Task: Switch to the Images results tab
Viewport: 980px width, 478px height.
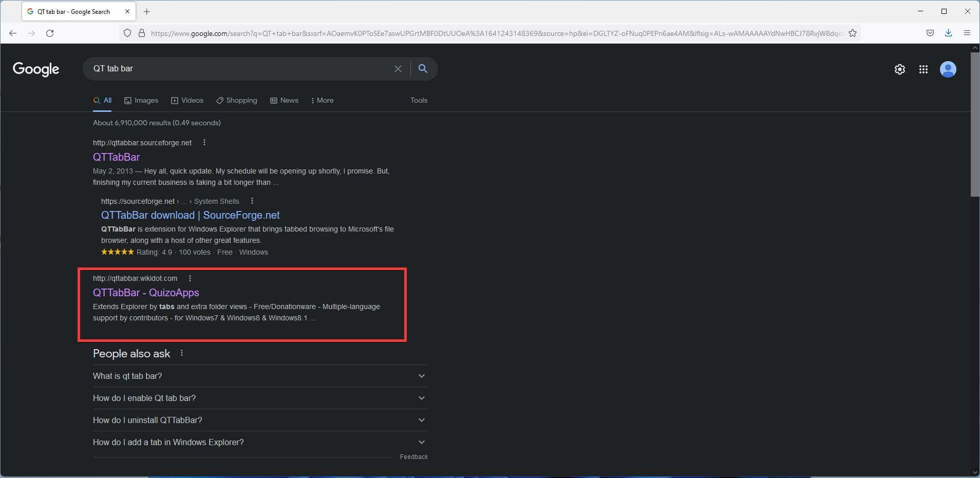Action: click(x=141, y=101)
